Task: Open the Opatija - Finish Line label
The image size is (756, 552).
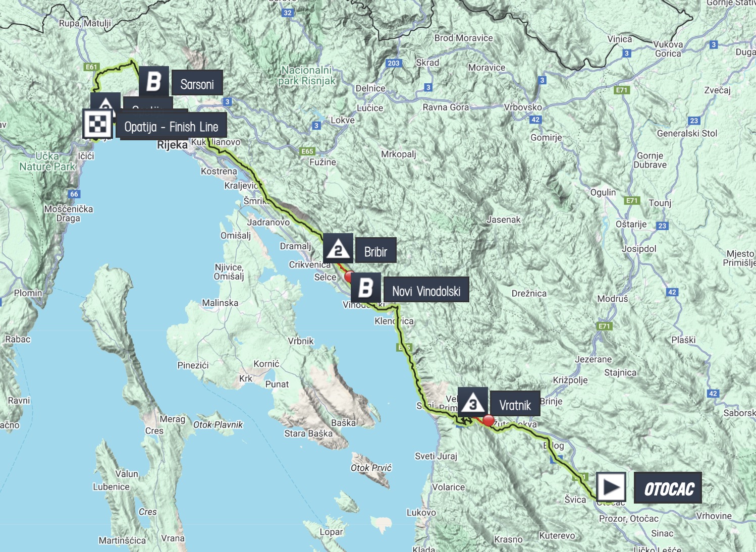Action: [171, 126]
